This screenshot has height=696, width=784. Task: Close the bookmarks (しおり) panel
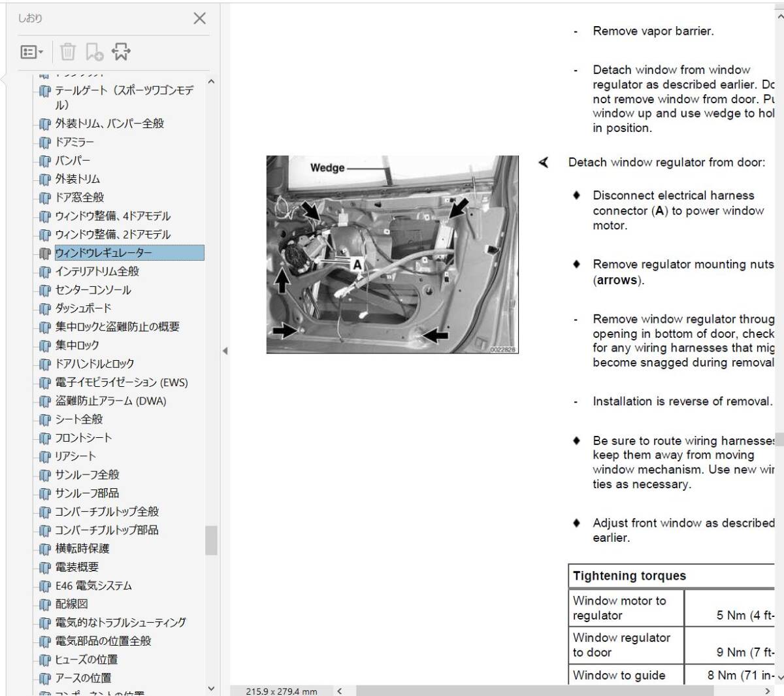[200, 18]
